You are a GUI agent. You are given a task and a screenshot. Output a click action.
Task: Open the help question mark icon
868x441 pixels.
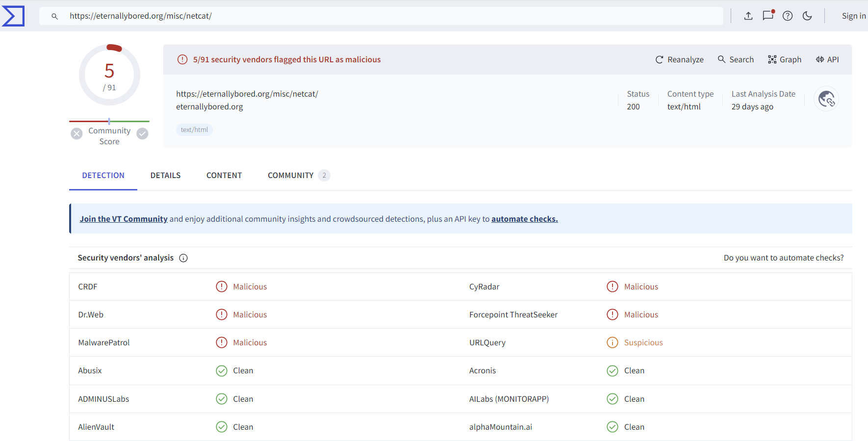click(x=788, y=16)
